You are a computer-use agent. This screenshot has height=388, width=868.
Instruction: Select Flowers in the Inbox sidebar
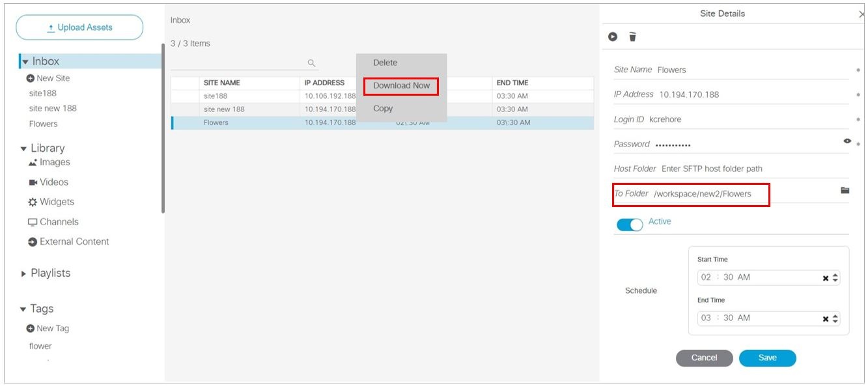[x=43, y=124]
